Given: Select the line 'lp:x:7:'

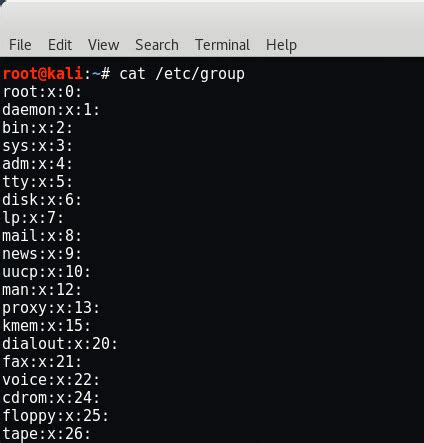Looking at the screenshot, I should (33, 218).
